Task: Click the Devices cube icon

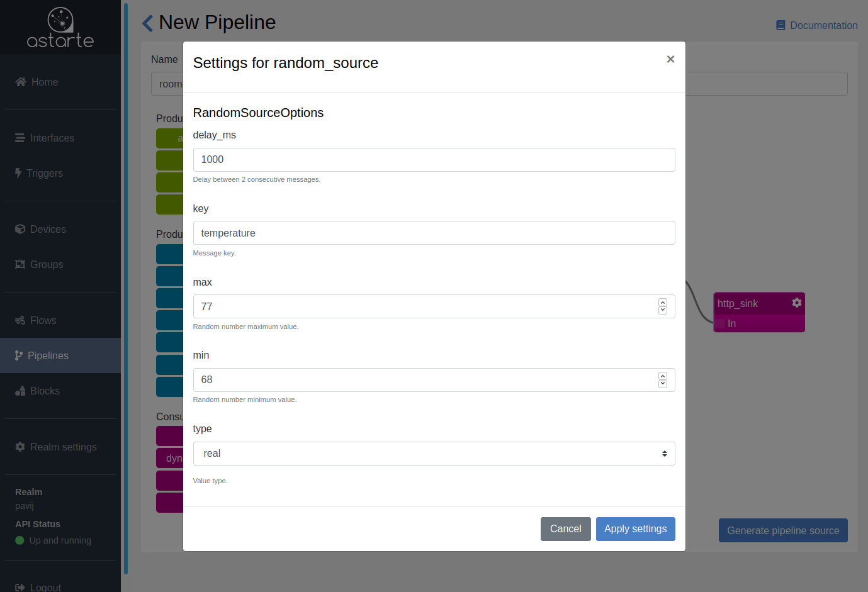Action: pos(20,229)
